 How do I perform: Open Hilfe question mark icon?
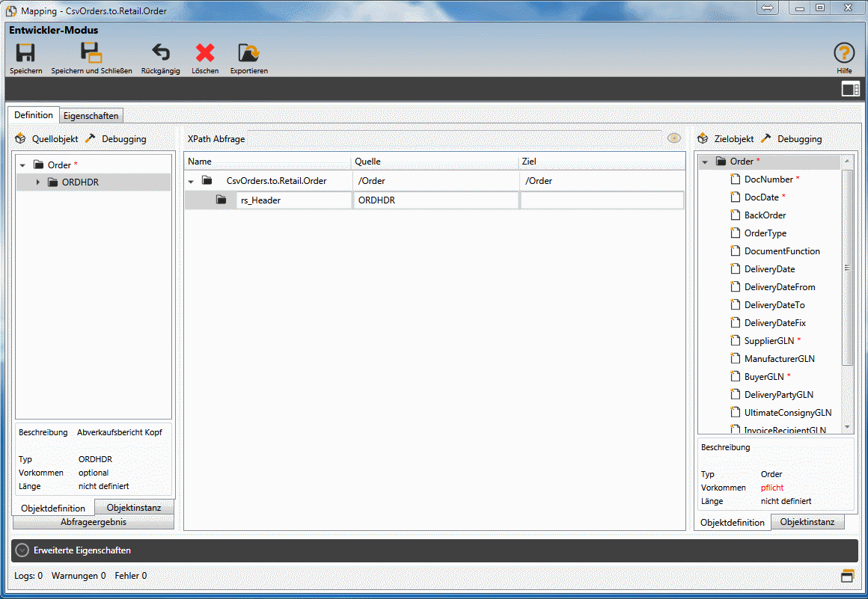point(844,53)
